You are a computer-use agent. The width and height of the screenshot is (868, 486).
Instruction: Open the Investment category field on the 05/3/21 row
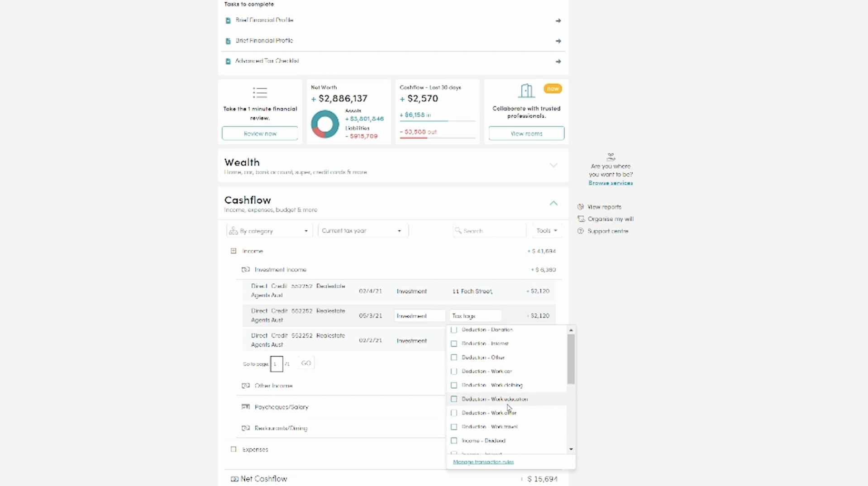(x=420, y=316)
